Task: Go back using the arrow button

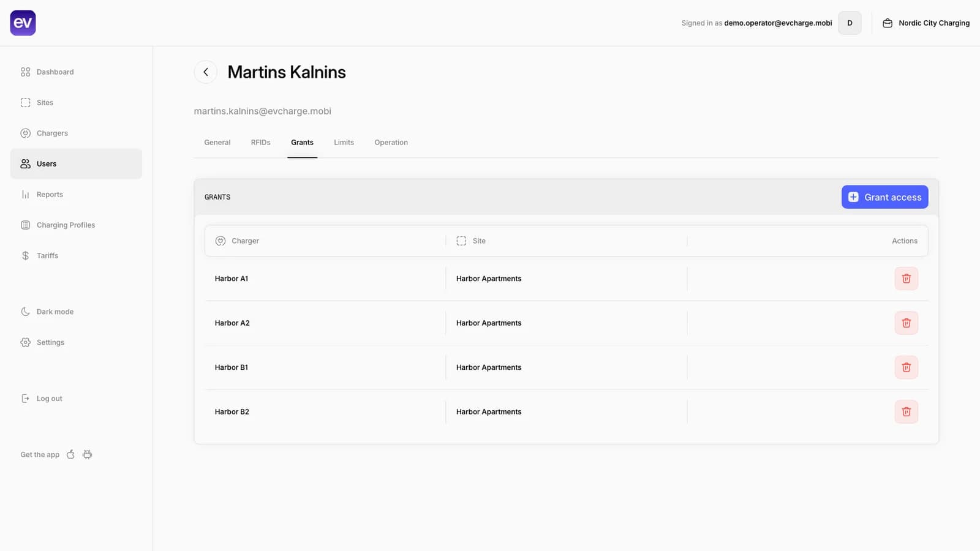Action: [206, 72]
